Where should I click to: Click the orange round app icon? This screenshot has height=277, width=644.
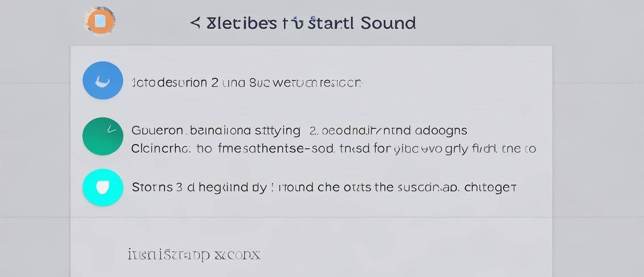pyautogui.click(x=99, y=21)
